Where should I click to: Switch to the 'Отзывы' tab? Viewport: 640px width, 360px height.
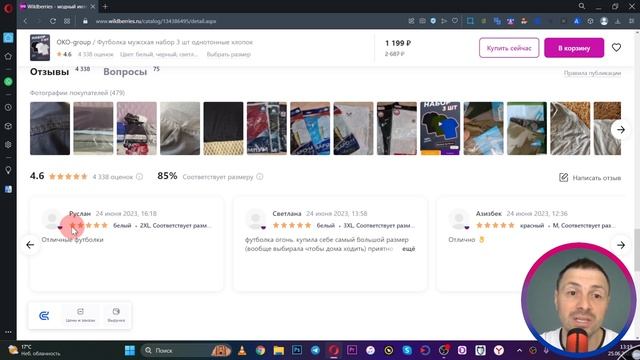click(49, 72)
